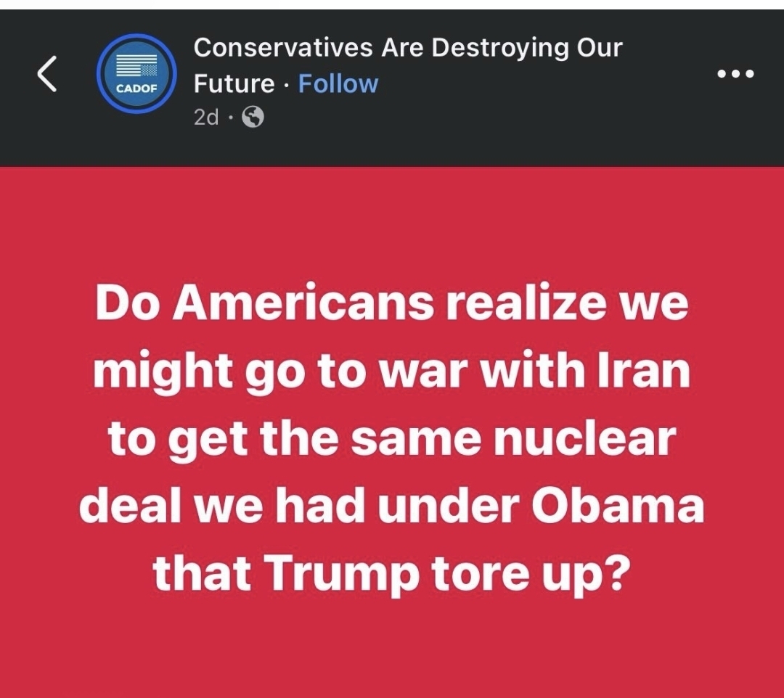Click the word Future in page title
The width and height of the screenshot is (784, 698).
[x=234, y=83]
